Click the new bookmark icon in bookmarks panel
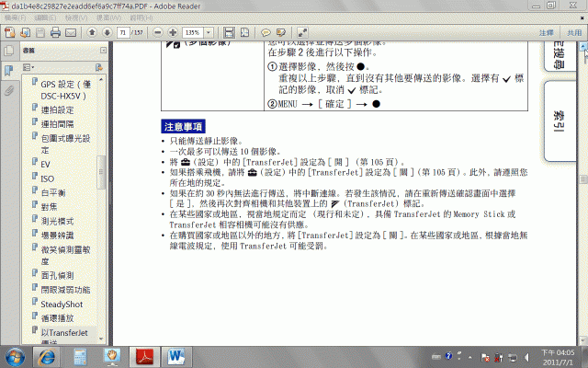 pyautogui.click(x=99, y=67)
